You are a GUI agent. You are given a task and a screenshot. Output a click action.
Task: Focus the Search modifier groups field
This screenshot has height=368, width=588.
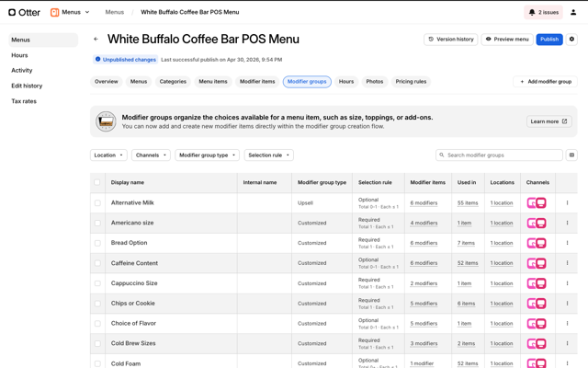coord(499,155)
